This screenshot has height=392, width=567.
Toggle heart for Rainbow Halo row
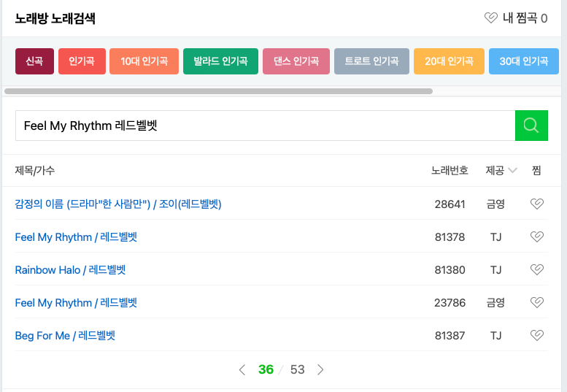(536, 269)
